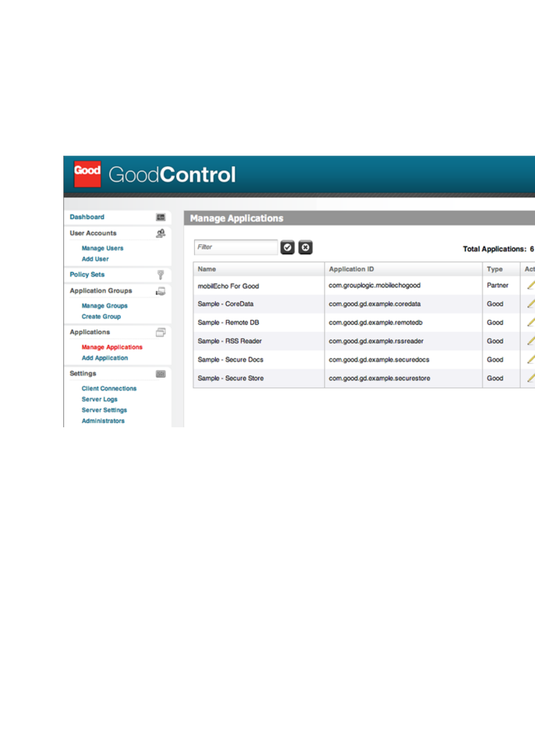Screen dimensions: 535x756
Task: Open the User Accounts section
Action: pos(93,234)
